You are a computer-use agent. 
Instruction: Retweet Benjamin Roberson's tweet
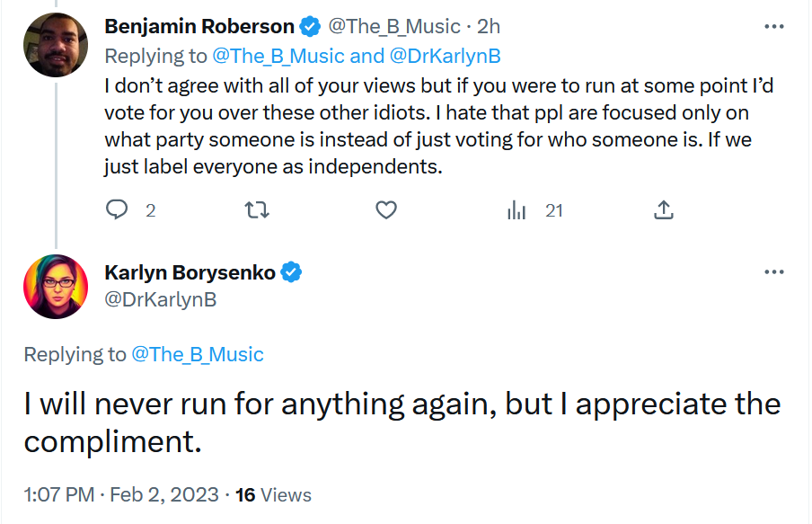257,210
